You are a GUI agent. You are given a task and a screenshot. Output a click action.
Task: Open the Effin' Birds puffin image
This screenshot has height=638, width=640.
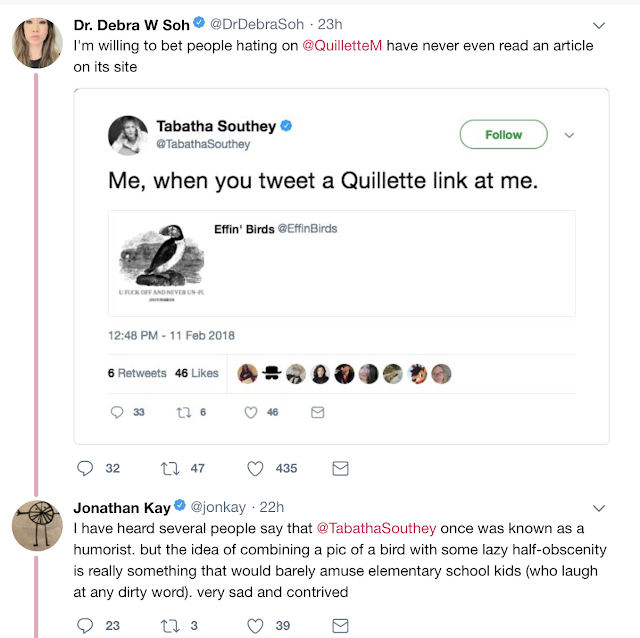click(x=161, y=263)
